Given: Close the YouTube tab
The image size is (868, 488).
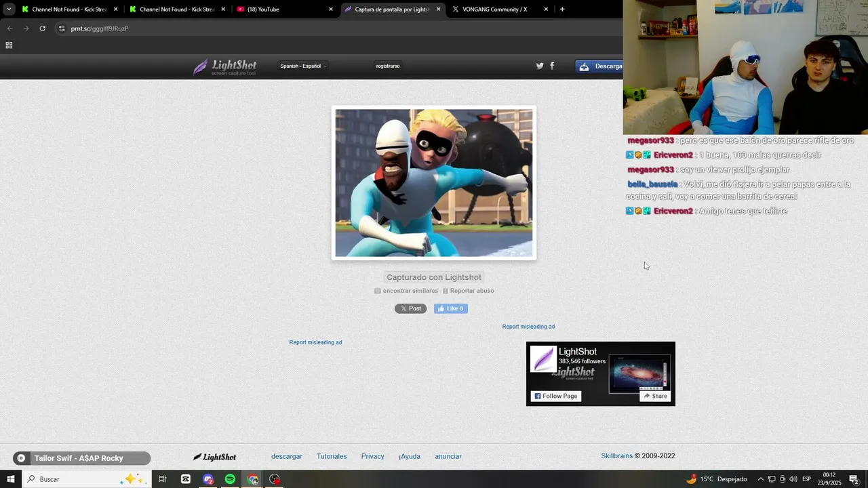Looking at the screenshot, I should [331, 9].
